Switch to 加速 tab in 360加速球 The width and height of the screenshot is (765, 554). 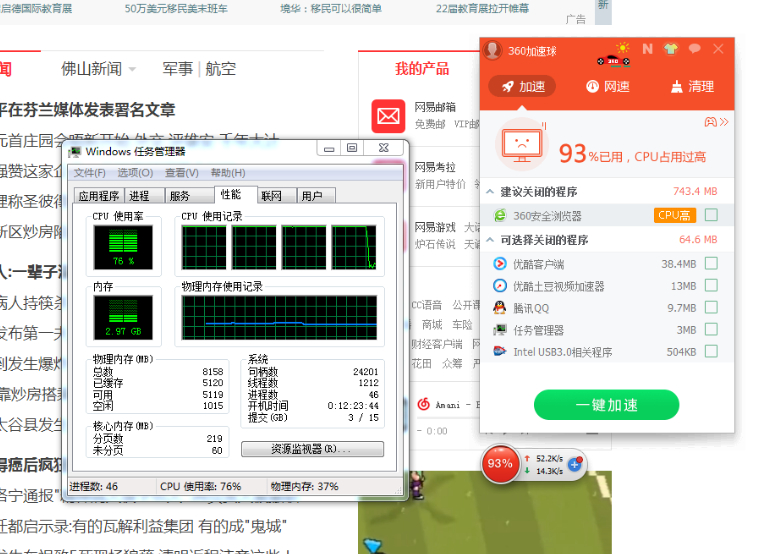point(522,87)
